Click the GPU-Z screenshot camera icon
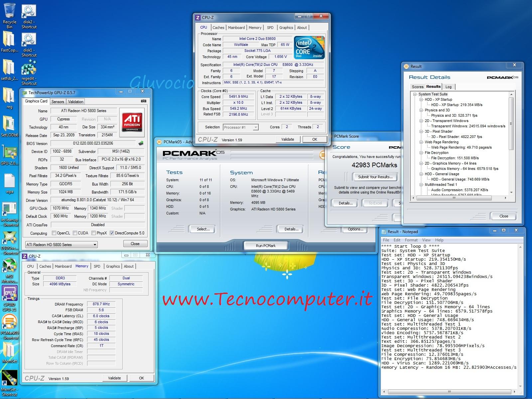 point(143,101)
